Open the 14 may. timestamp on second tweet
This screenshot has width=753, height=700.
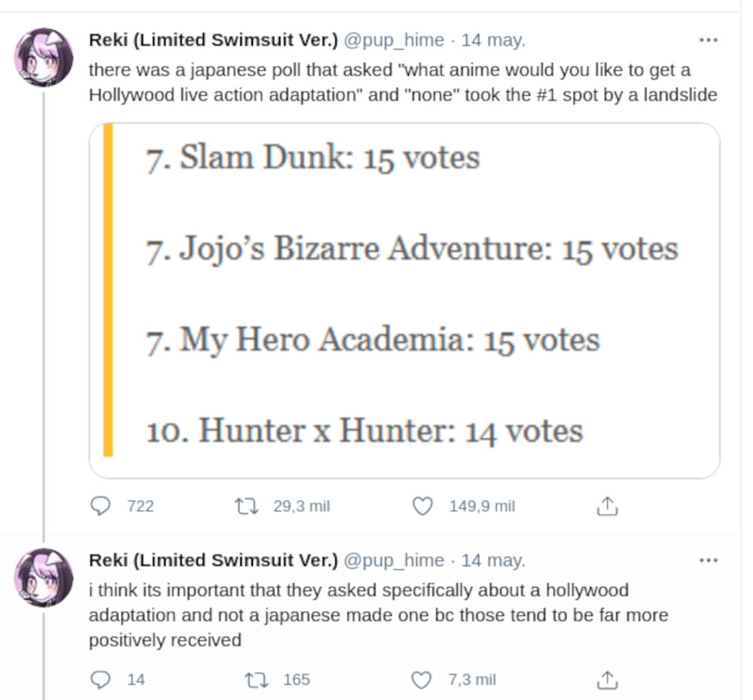click(493, 560)
